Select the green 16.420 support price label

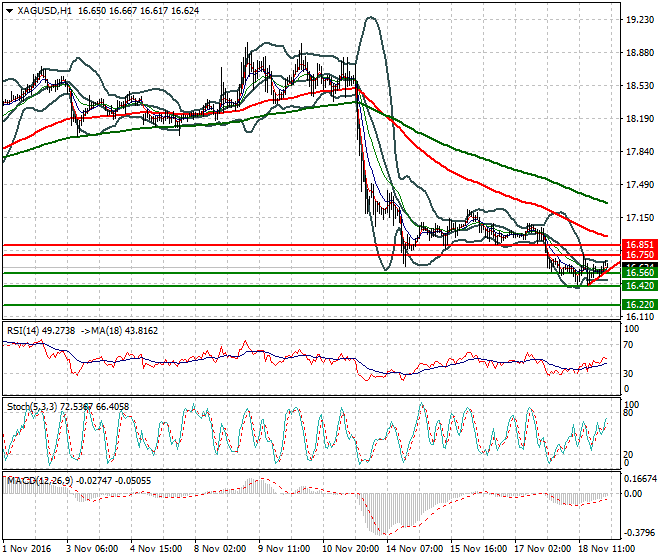(x=640, y=286)
